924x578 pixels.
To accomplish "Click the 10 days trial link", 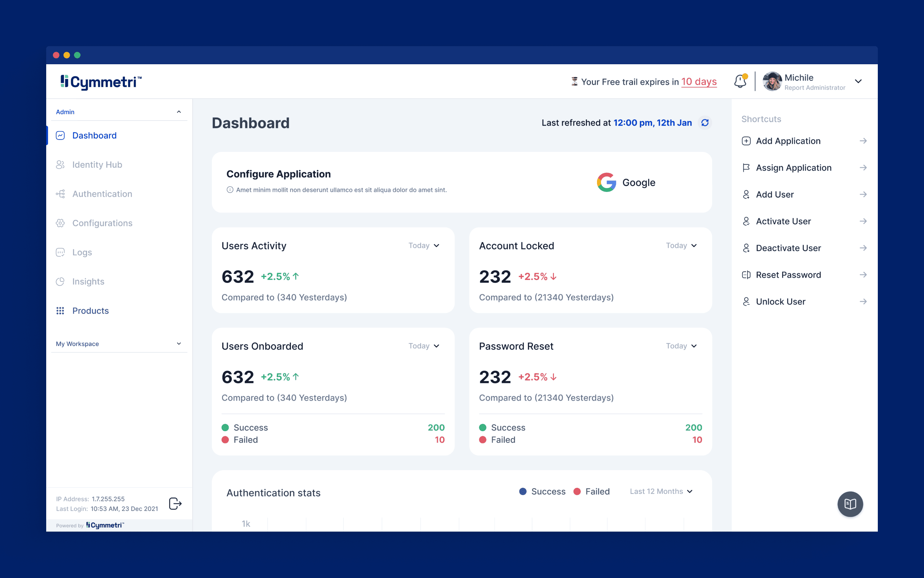I will tap(699, 82).
